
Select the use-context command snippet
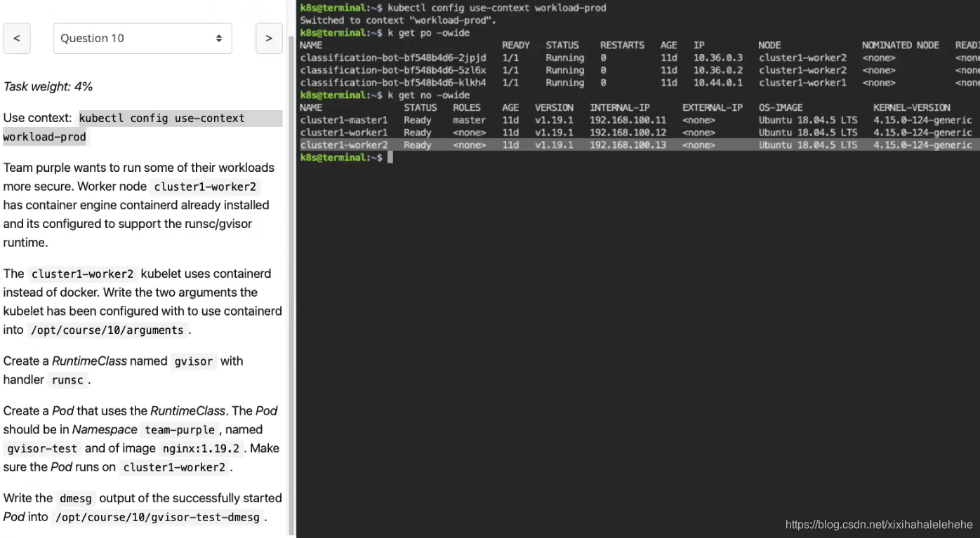pos(143,127)
